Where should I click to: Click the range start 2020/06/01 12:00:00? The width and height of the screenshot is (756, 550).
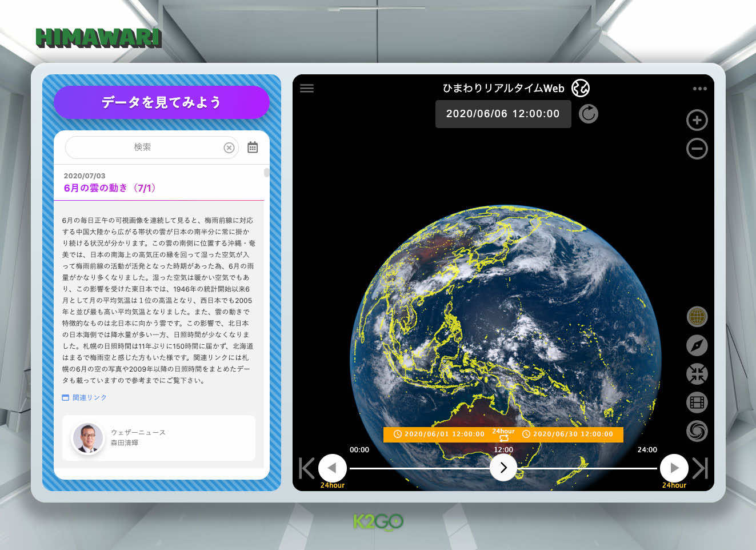[439, 434]
